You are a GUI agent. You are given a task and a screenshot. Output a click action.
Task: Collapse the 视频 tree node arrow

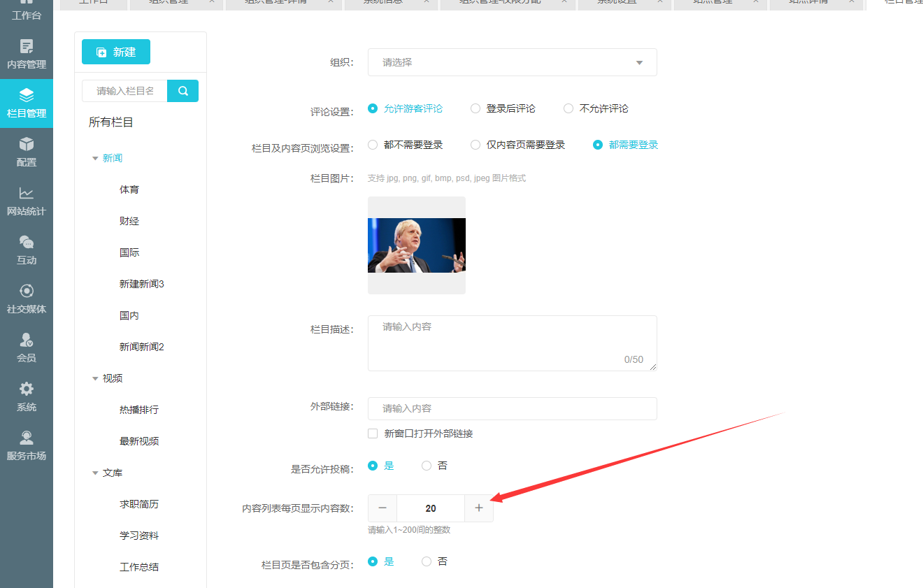tap(95, 379)
